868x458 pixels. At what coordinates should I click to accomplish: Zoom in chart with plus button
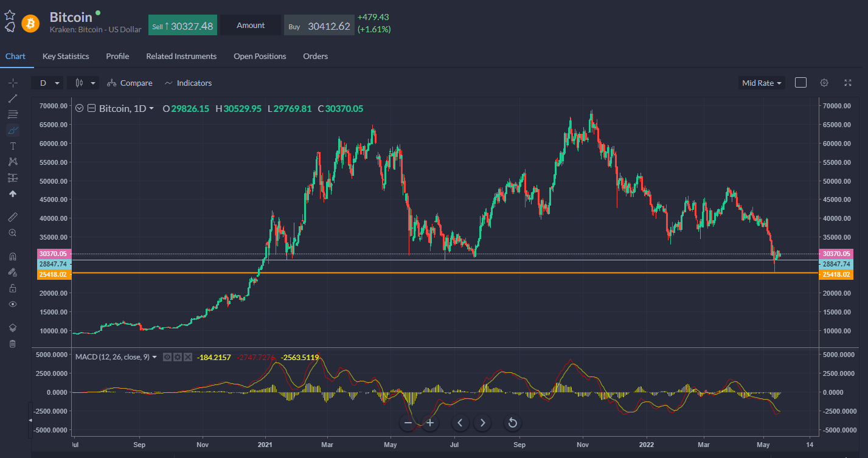tap(430, 423)
